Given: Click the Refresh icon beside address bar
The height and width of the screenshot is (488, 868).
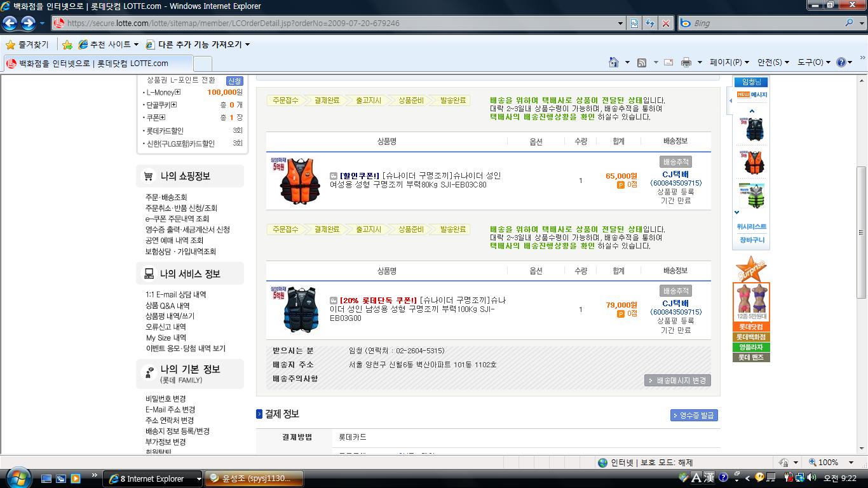Looking at the screenshot, I should (x=650, y=24).
